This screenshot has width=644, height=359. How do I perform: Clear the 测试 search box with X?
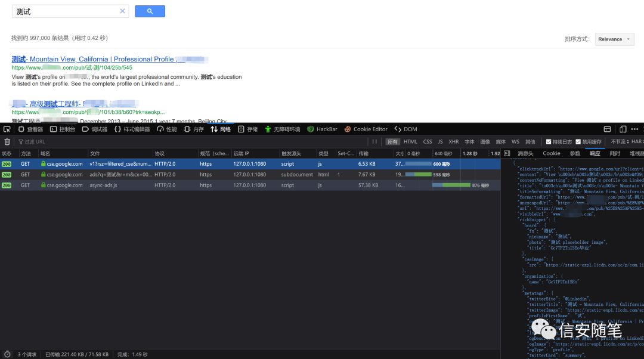(x=122, y=11)
